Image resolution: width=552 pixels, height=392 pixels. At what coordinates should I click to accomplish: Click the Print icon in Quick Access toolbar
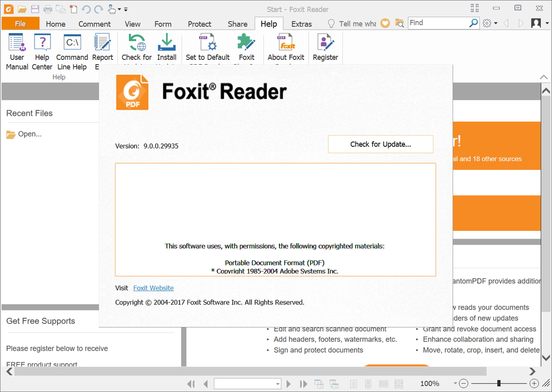(47, 9)
